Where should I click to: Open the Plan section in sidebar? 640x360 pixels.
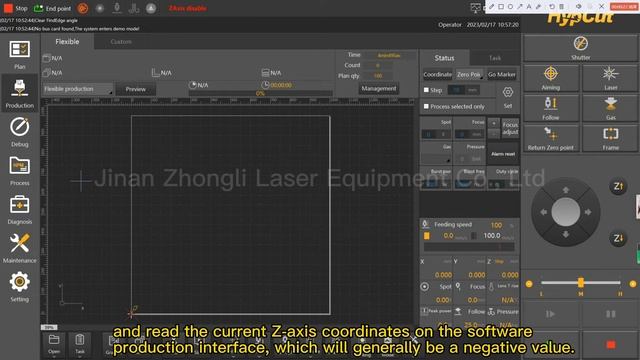20,55
